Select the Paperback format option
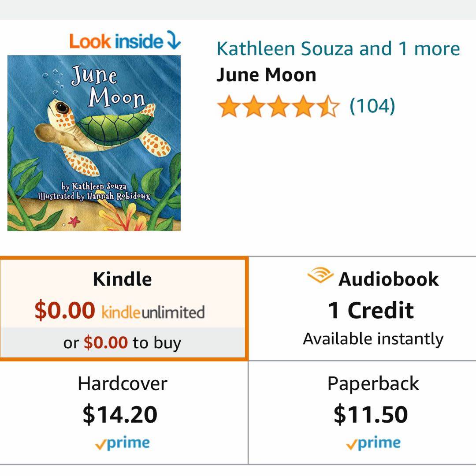Viewport: 476px width, 476px height. pyautogui.click(x=373, y=383)
